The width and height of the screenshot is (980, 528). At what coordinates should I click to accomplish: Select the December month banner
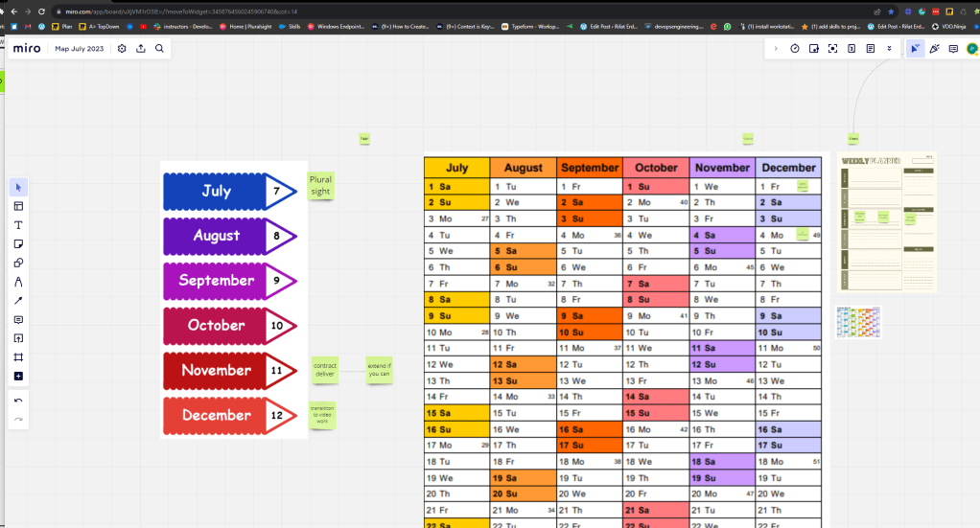coord(230,416)
